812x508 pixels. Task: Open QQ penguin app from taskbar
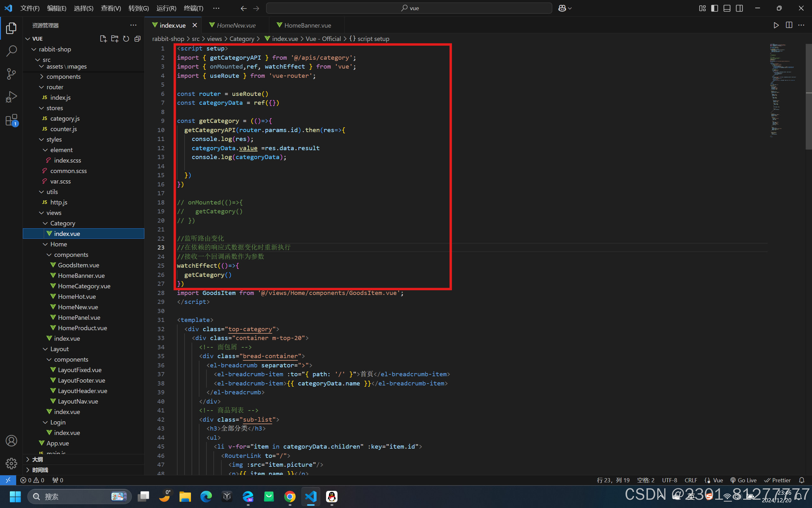pos(332,496)
